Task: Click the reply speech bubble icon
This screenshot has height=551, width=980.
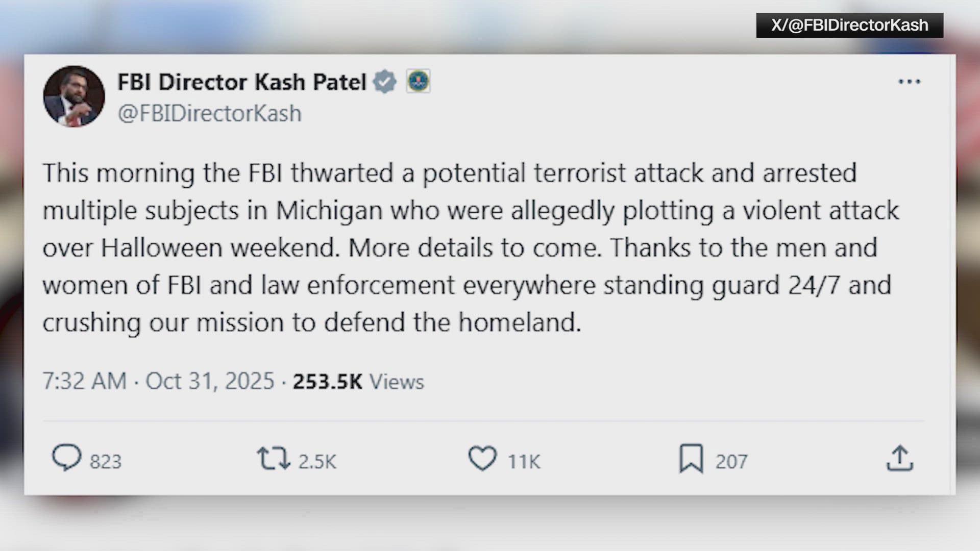Action: click(67, 458)
